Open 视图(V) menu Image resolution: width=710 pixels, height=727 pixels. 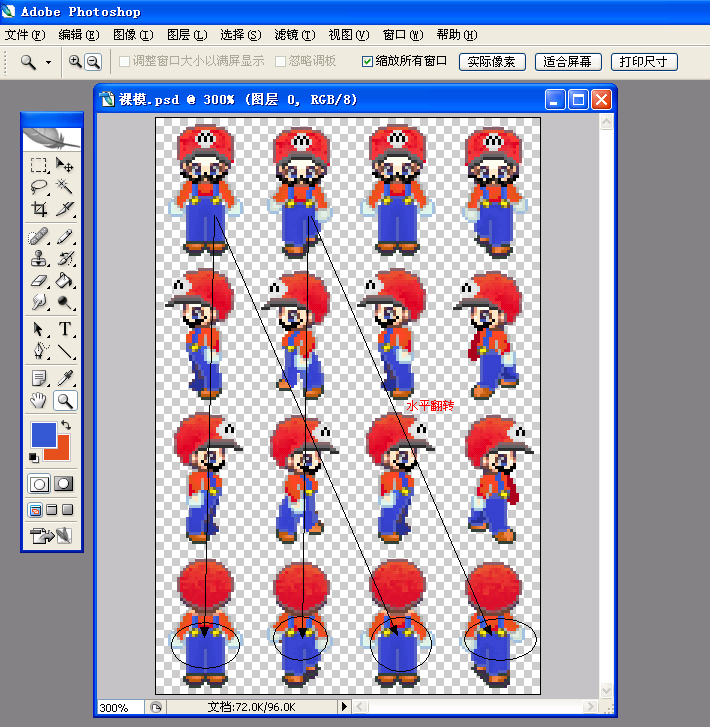pyautogui.click(x=349, y=35)
